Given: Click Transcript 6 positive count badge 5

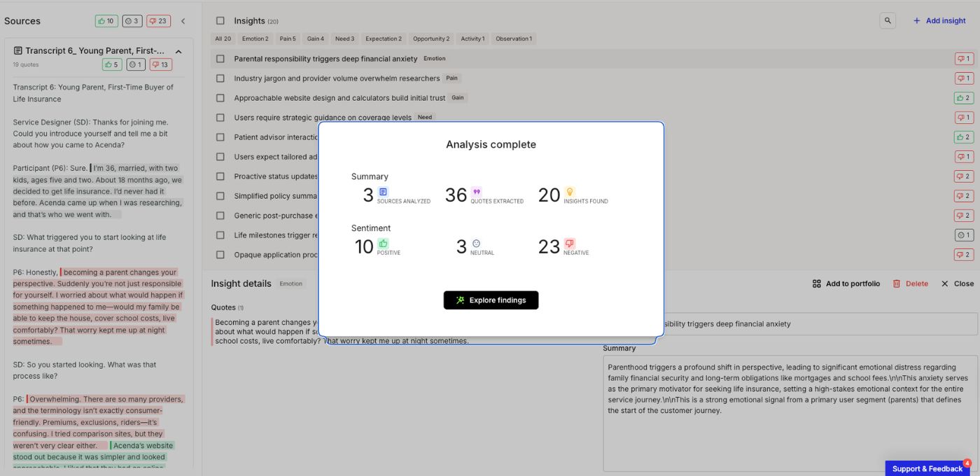Looking at the screenshot, I should [x=112, y=64].
